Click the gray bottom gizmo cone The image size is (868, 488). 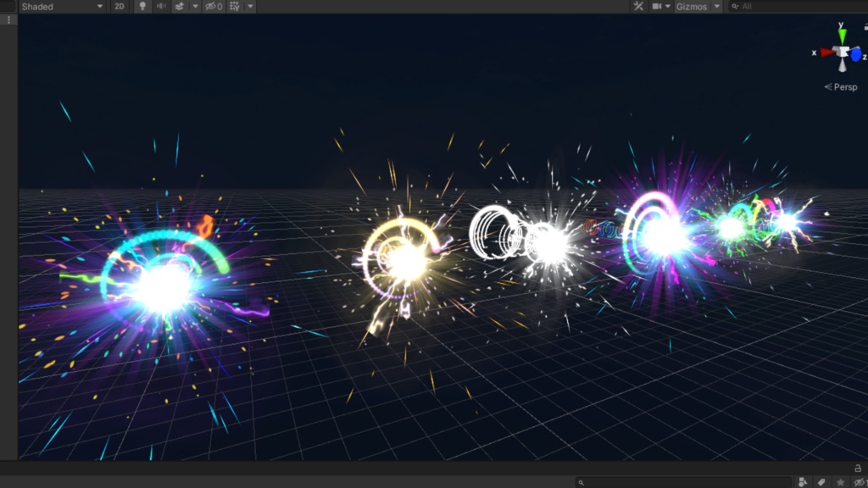tap(842, 66)
